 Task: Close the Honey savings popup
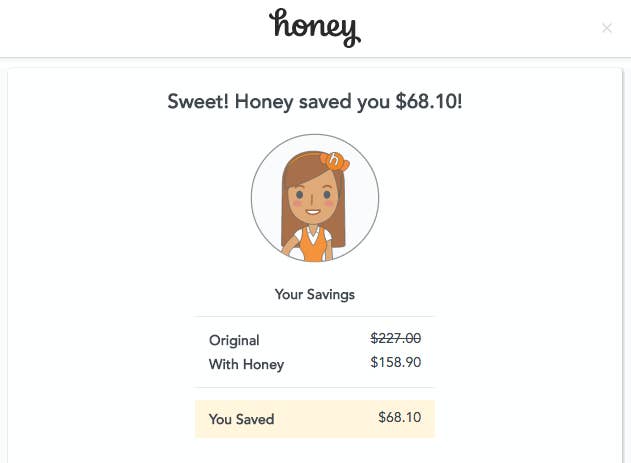click(607, 28)
